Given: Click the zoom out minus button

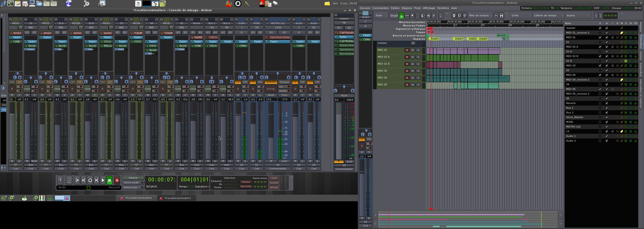Looking at the screenshot, I should (x=454, y=15).
